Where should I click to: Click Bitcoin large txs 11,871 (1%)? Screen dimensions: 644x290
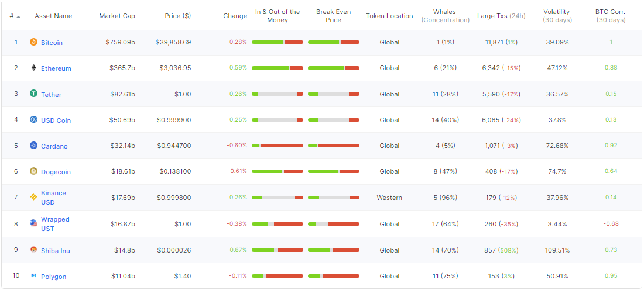[501, 42]
